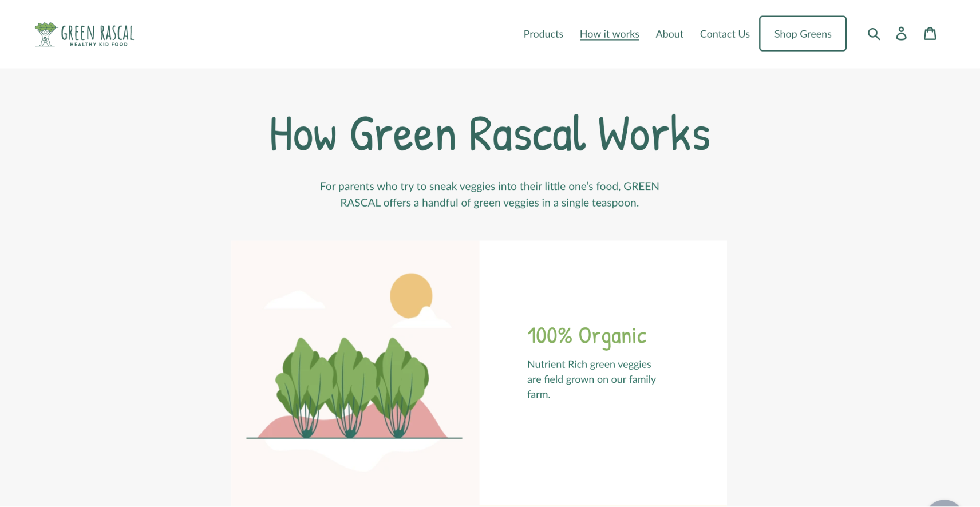Screen dimensions: 980x507
Task: Open the chat widget bubble
Action: (945, 504)
